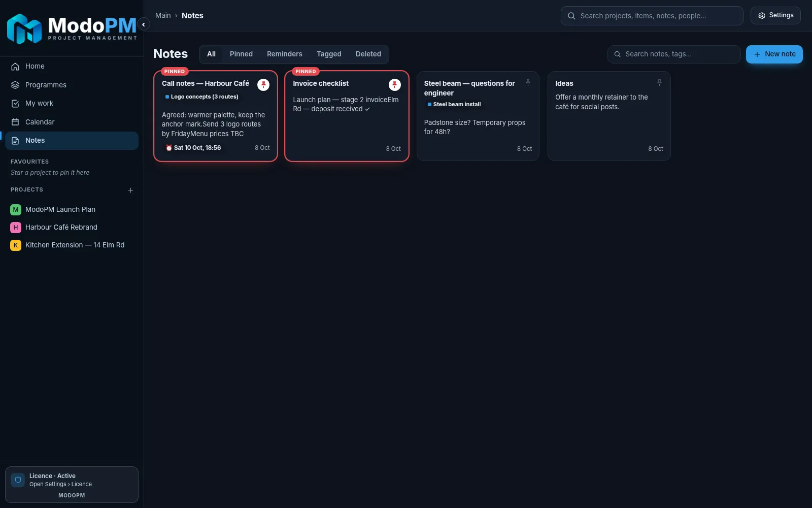Viewport: 812px width, 508px height.
Task: Open ModoPM Launch Plan project badge
Action: pos(16,209)
